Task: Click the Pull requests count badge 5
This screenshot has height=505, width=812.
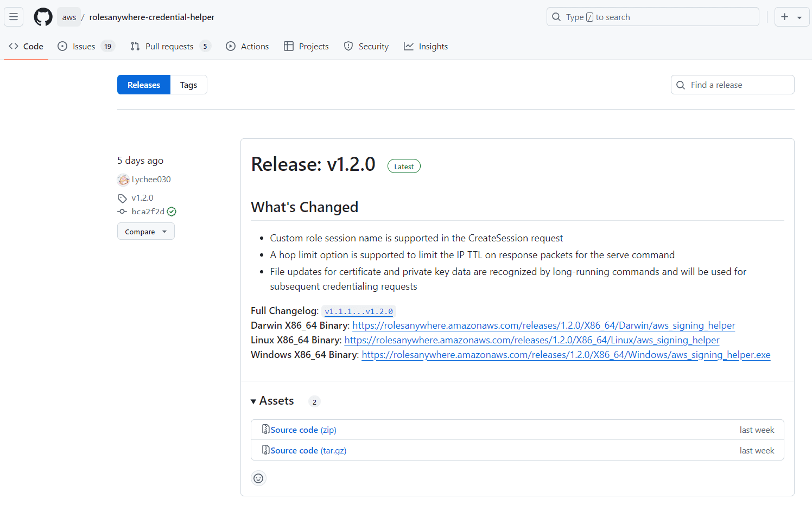Action: pyautogui.click(x=205, y=47)
